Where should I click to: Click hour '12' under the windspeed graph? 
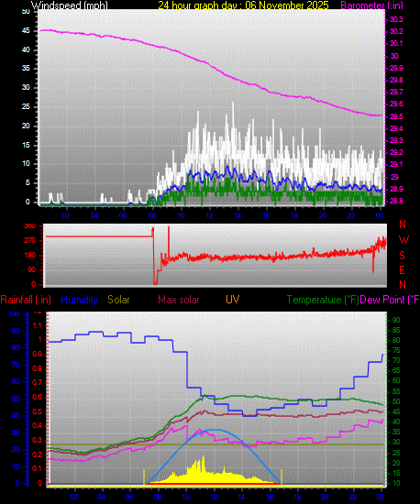pyautogui.click(x=209, y=215)
